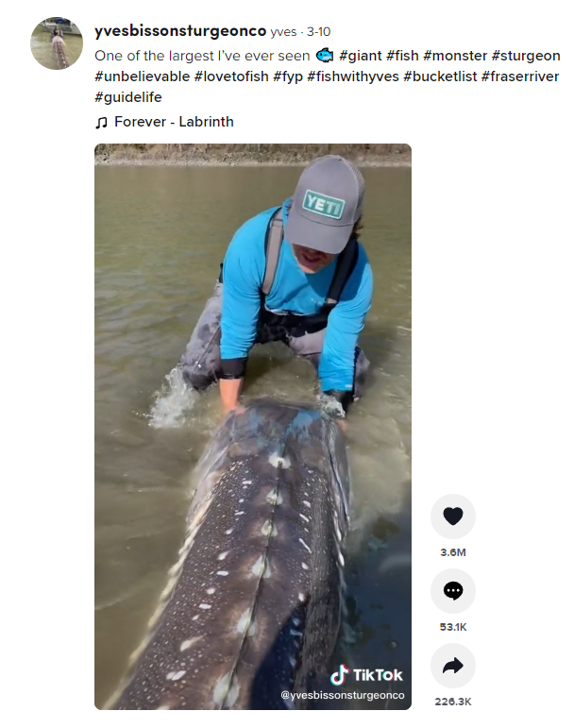Play the sturgeon video
The image size is (574, 728).
pos(253,426)
